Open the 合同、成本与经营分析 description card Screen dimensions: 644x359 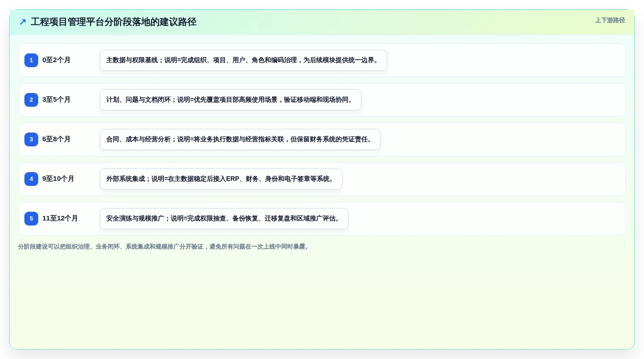coord(240,139)
